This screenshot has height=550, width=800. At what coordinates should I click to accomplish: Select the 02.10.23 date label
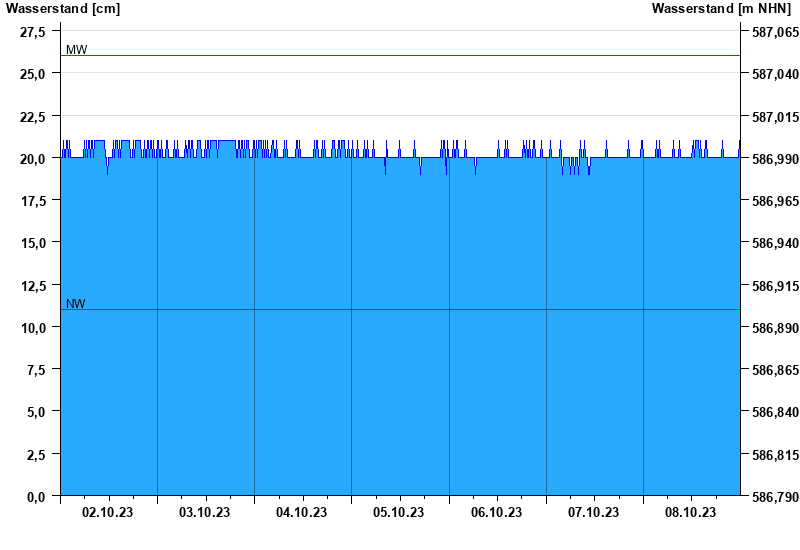pos(108,513)
